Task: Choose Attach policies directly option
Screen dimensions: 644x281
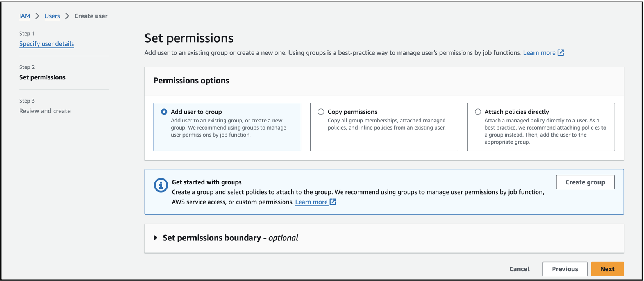Action: coord(478,112)
